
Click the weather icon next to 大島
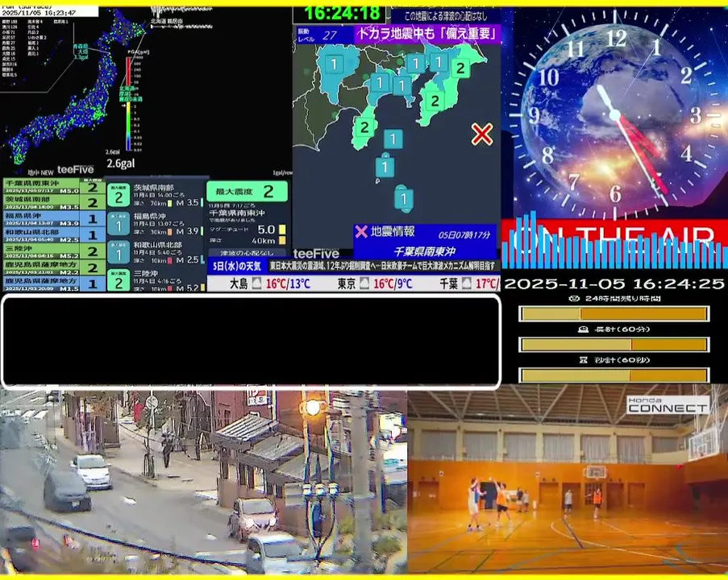tap(256, 283)
